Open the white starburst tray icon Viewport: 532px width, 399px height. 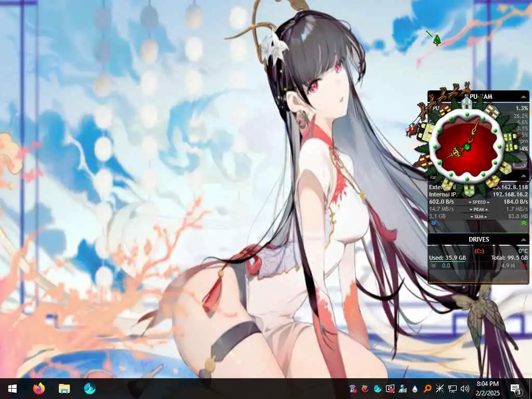click(x=440, y=389)
